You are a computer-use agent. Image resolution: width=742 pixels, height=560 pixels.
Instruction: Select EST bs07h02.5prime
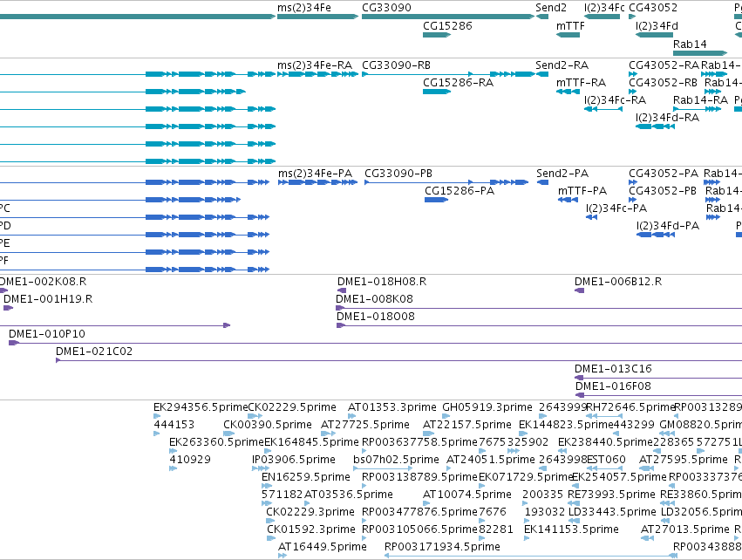pyautogui.click(x=384, y=468)
